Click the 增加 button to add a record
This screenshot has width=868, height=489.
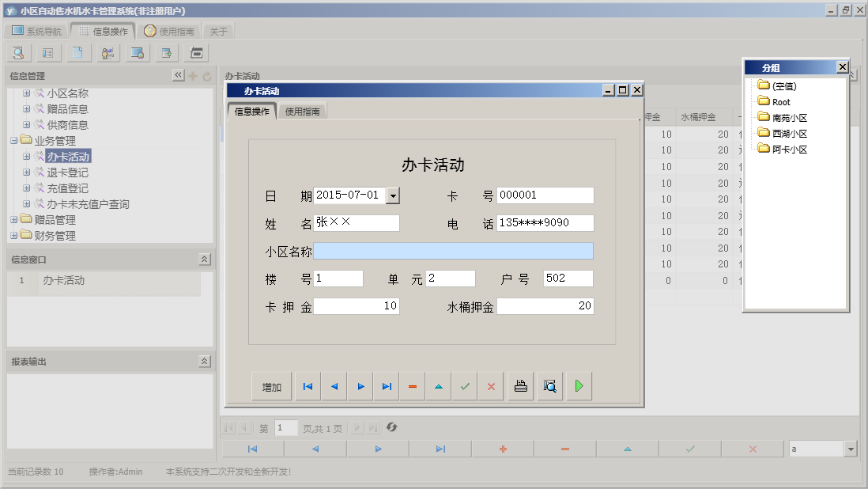coord(270,386)
